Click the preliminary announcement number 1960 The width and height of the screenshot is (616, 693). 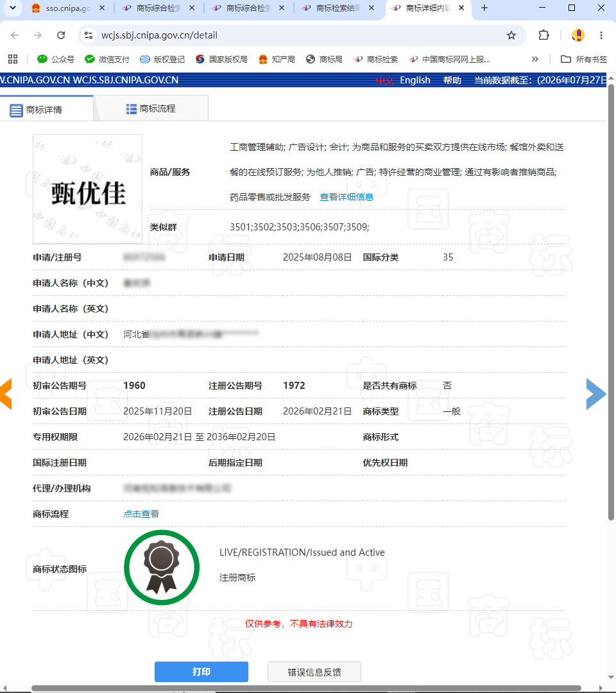pos(134,386)
